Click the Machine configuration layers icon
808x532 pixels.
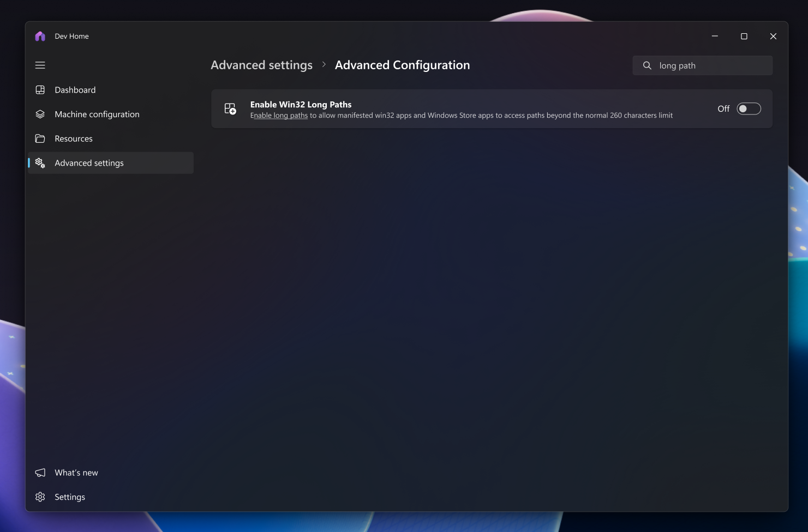pyautogui.click(x=40, y=114)
